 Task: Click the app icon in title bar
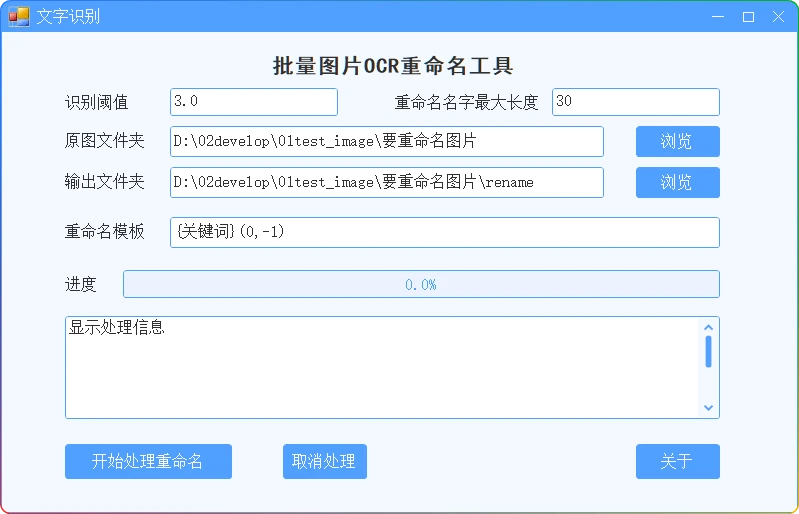19,16
